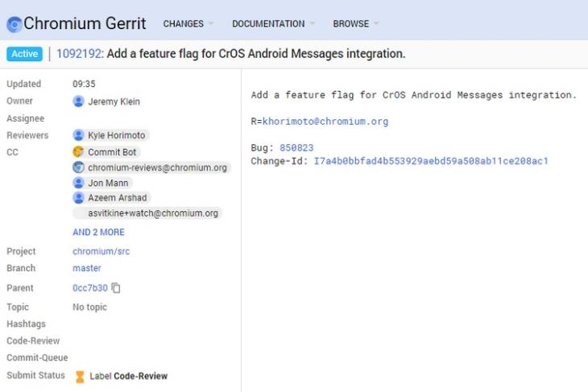Screen dimensions: 588x392
Task: Click the khorimoto@chromium.org email link
Action: pos(325,122)
